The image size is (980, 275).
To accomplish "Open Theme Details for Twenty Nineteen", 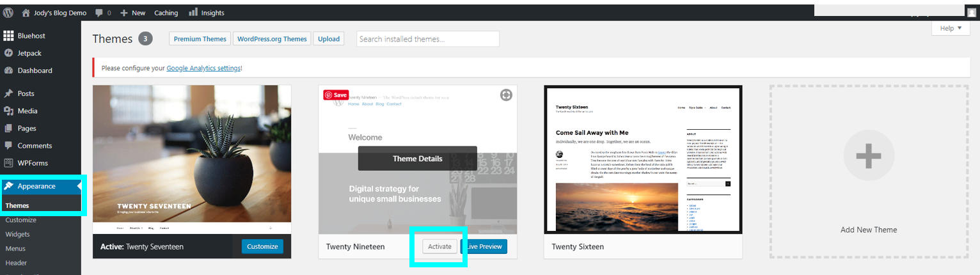I will coord(417,159).
